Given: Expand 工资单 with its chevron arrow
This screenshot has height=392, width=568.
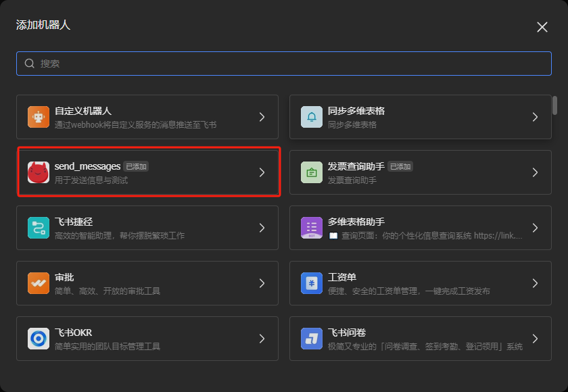Looking at the screenshot, I should point(535,283).
